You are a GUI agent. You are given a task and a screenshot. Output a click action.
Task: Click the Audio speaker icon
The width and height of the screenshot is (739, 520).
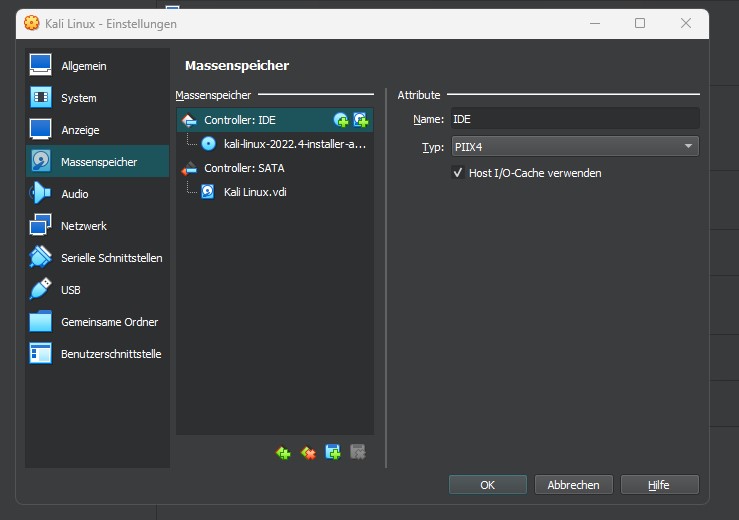point(40,193)
